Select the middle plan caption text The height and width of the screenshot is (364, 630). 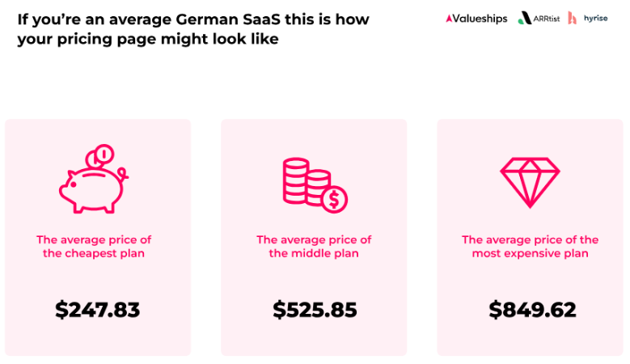(314, 247)
